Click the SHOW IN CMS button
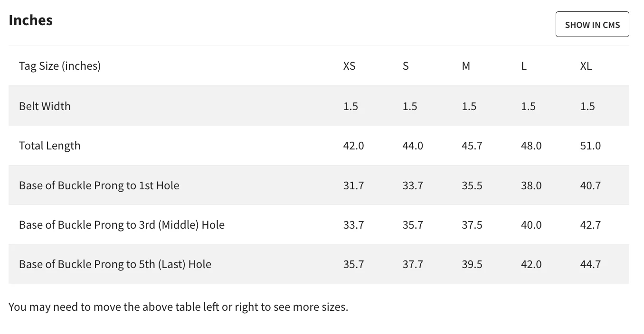This screenshot has width=644, height=334. pos(592,25)
